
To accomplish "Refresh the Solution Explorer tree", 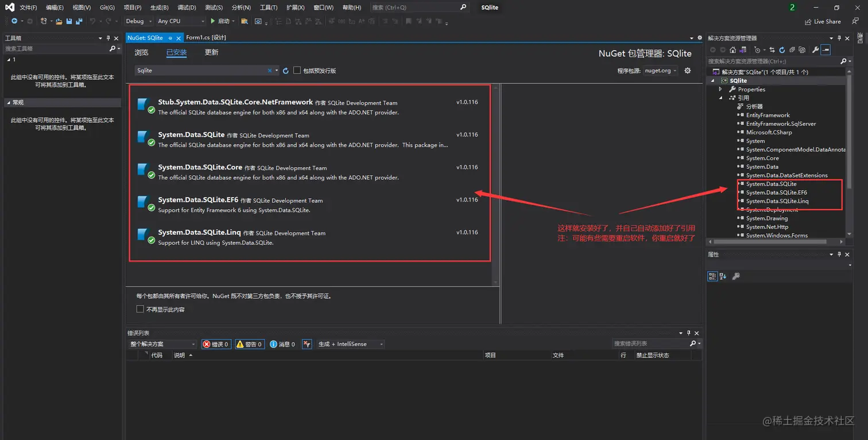I will pos(782,50).
